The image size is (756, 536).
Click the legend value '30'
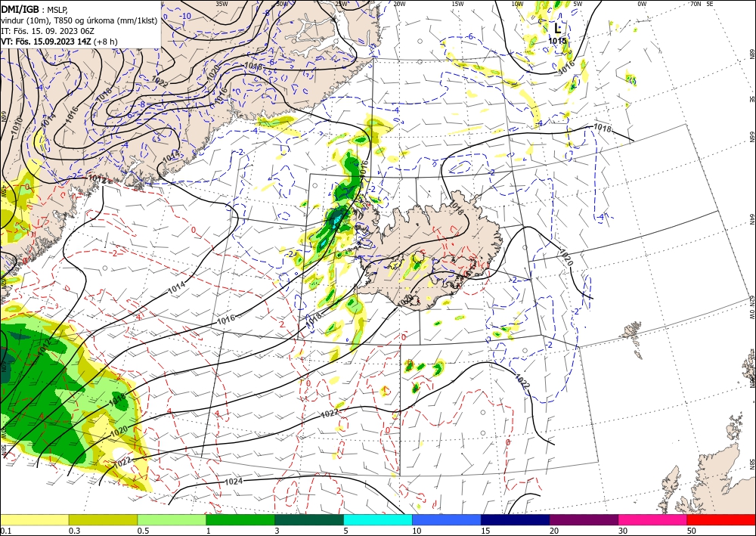(x=623, y=531)
